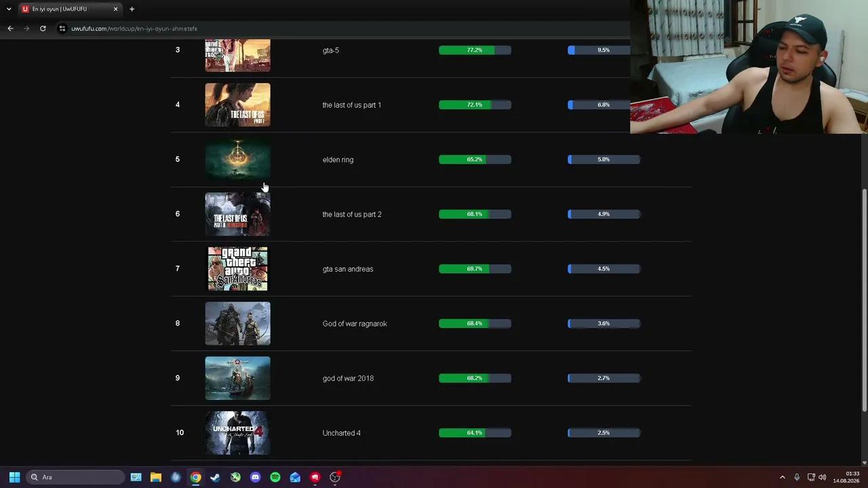Click the green 65.2% bar for elden ring

475,159
